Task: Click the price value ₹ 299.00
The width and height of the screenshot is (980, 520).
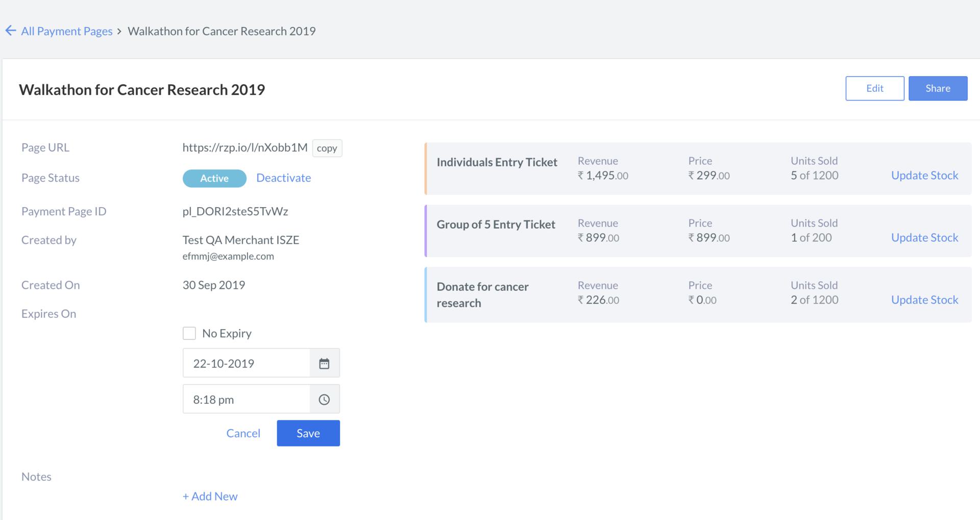Action: click(x=709, y=176)
